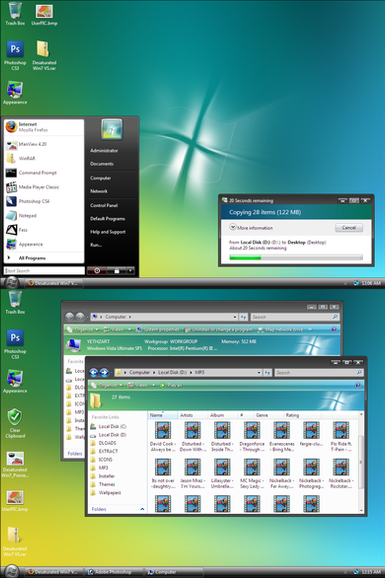Switch to the Computer taskbar button
Image resolution: width=385 pixels, height=578 pixels.
[x=173, y=572]
